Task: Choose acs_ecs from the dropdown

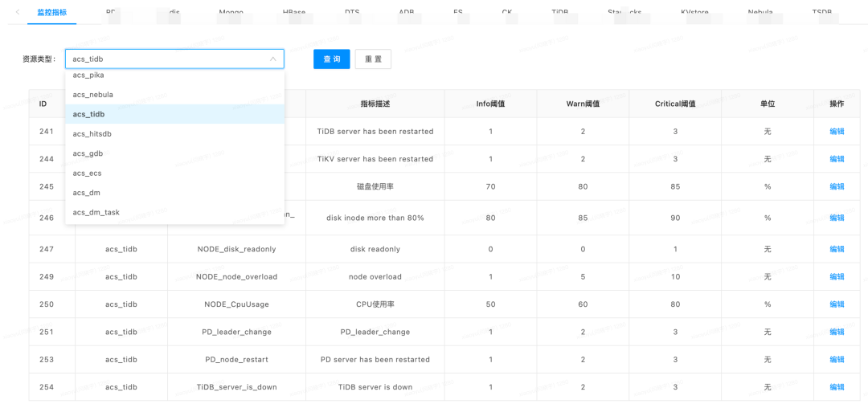Action: 87,173
